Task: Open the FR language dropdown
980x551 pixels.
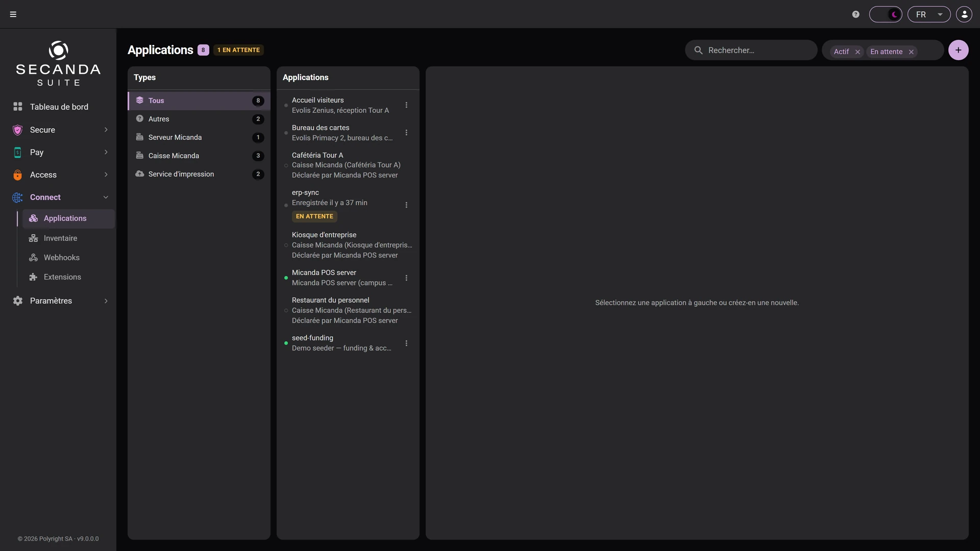Action: tap(929, 14)
